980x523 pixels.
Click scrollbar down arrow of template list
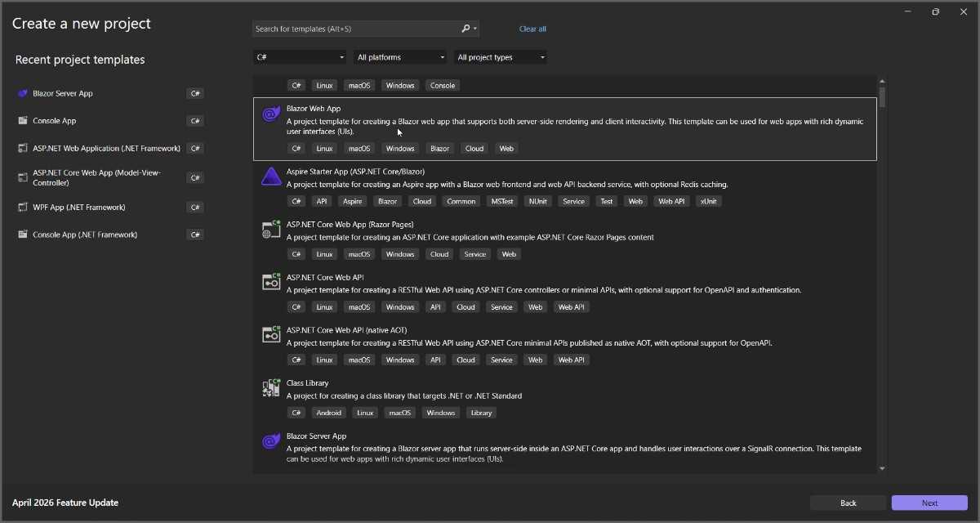[882, 468]
